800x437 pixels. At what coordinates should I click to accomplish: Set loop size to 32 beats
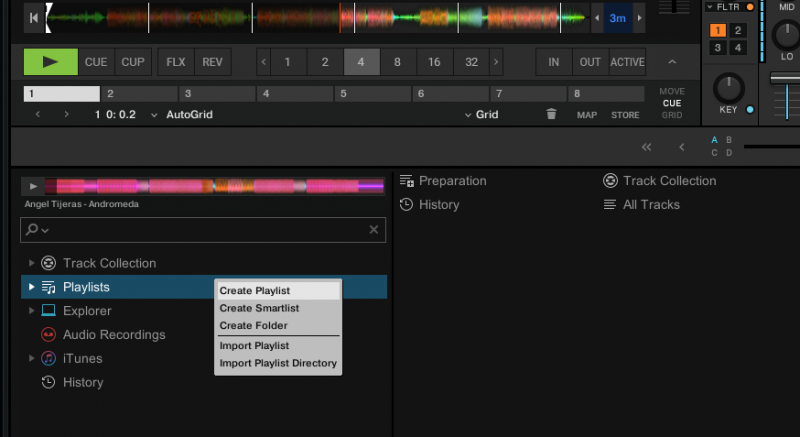[471, 62]
